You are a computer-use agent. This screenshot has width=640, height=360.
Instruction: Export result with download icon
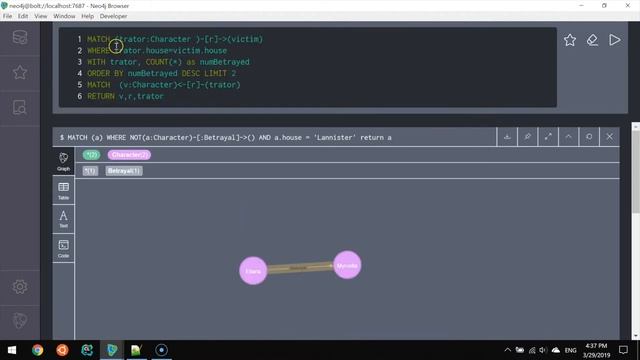(x=507, y=137)
